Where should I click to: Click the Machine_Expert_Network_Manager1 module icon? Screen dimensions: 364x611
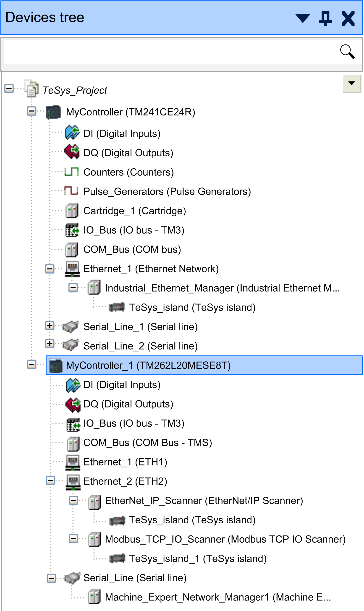pyautogui.click(x=94, y=597)
